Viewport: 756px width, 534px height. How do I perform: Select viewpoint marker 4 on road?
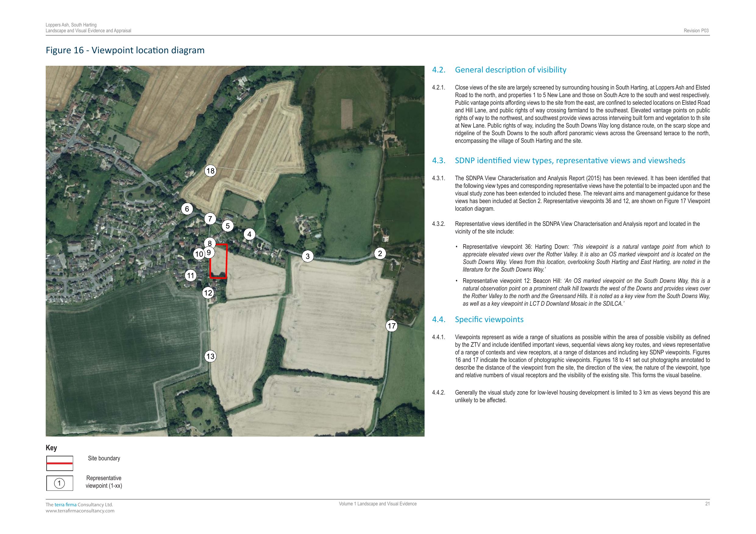coord(249,234)
